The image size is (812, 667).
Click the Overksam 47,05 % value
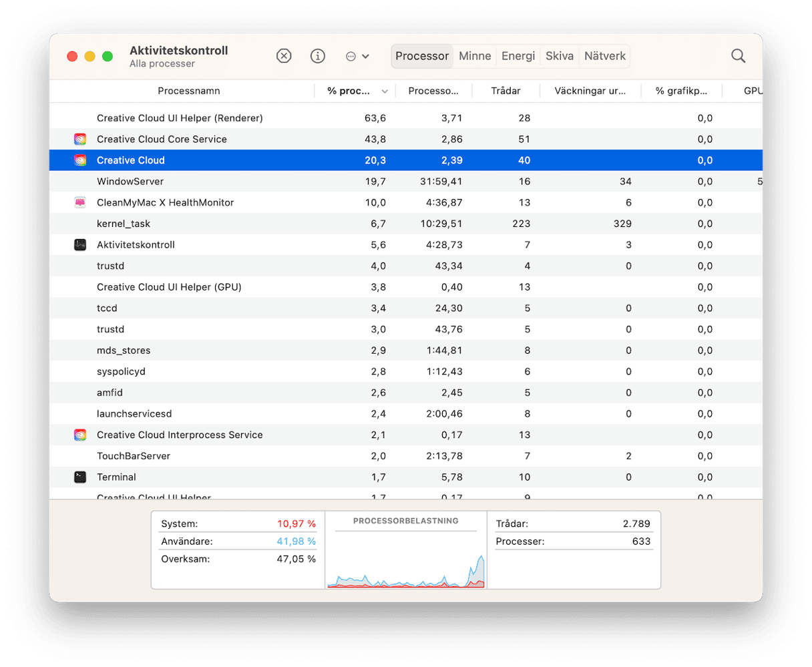(x=296, y=559)
